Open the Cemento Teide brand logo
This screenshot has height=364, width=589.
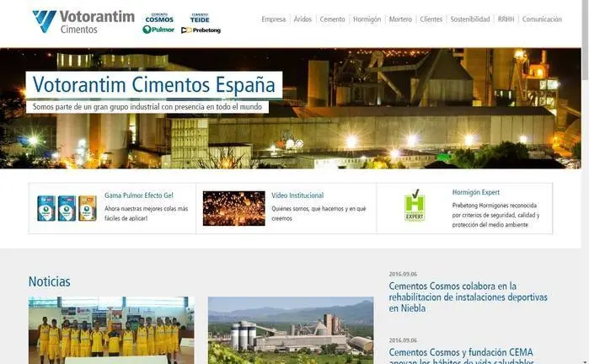[200, 18]
